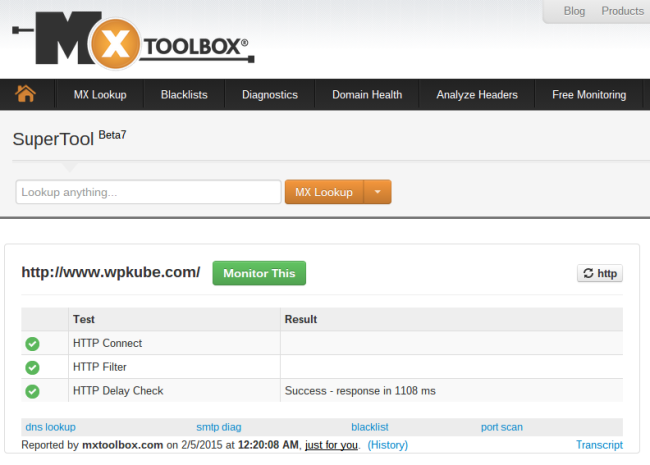
Task: Open the Blacklists menu item
Action: (184, 94)
